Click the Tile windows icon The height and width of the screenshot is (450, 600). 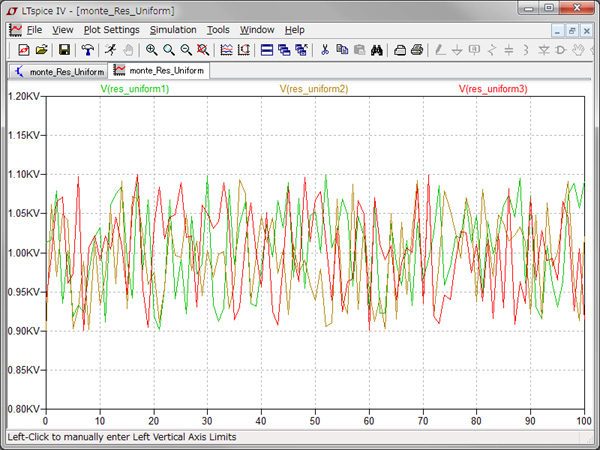(267, 49)
